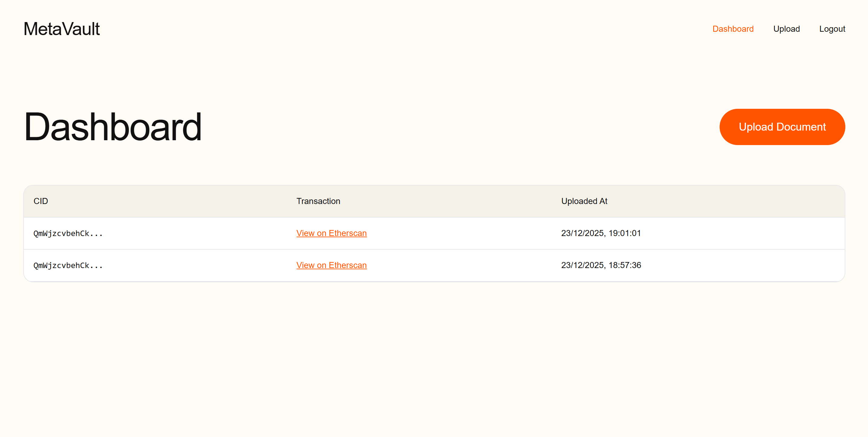The image size is (868, 437).
Task: Open View on Etherscan for 18:57:36 upload
Action: pyautogui.click(x=332, y=265)
